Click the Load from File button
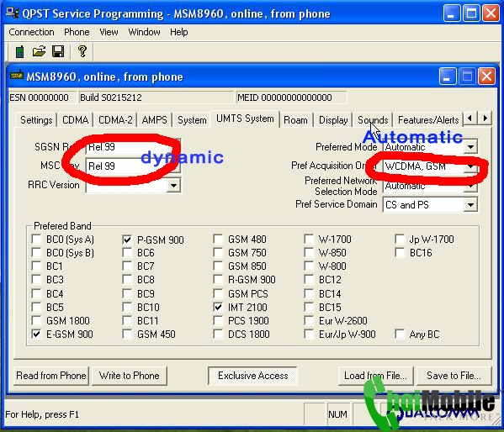 click(x=375, y=376)
